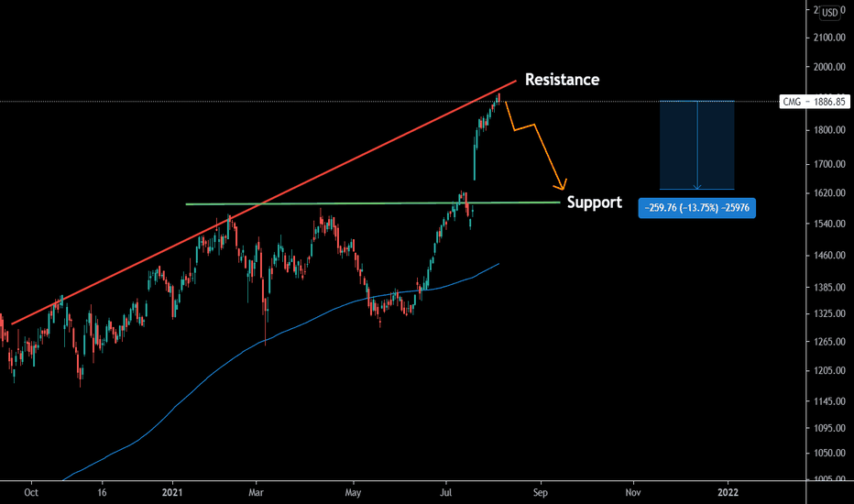Click the 1620.00 price axis label
Screen dimensions: 854x504
[829, 192]
